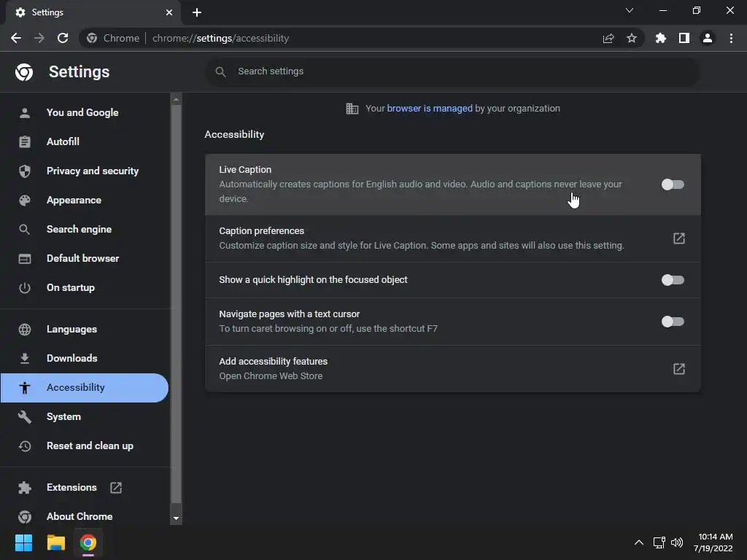The width and height of the screenshot is (747, 560).
Task: Open Search engine settings
Action: click(x=85, y=229)
